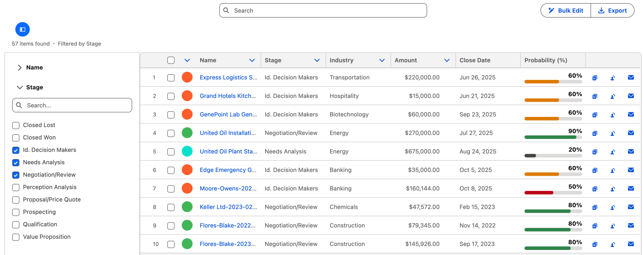Check the Value Proposition stage filter
This screenshot has height=255, width=644.
pos(16,237)
